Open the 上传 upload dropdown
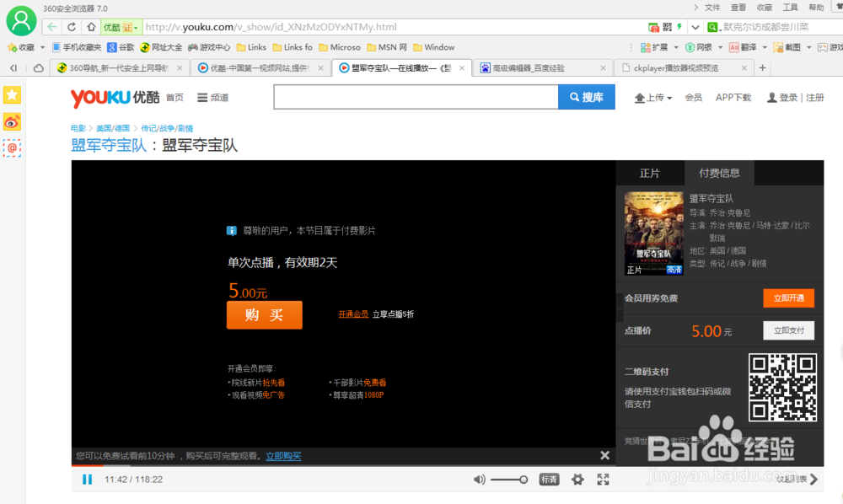843x504 pixels. click(653, 97)
